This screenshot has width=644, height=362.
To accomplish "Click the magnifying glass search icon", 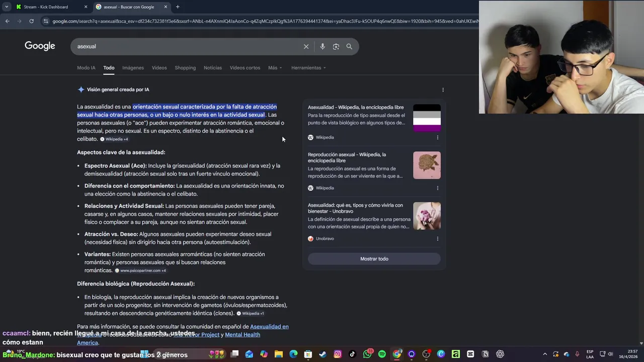I will coord(349,46).
